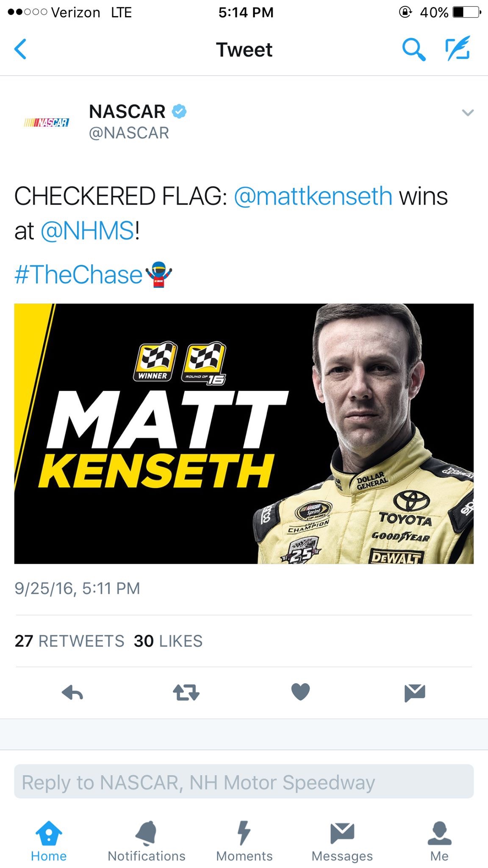Tap the back arrow

20,49
